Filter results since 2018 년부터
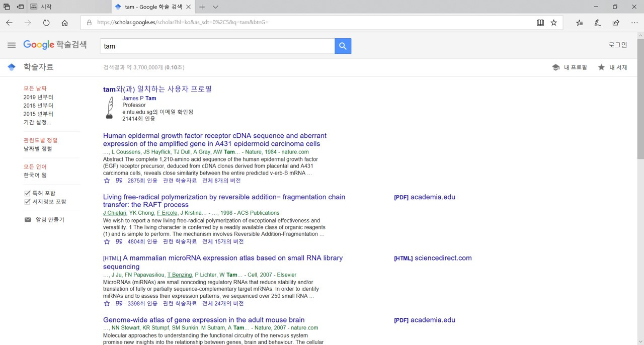 38,106
